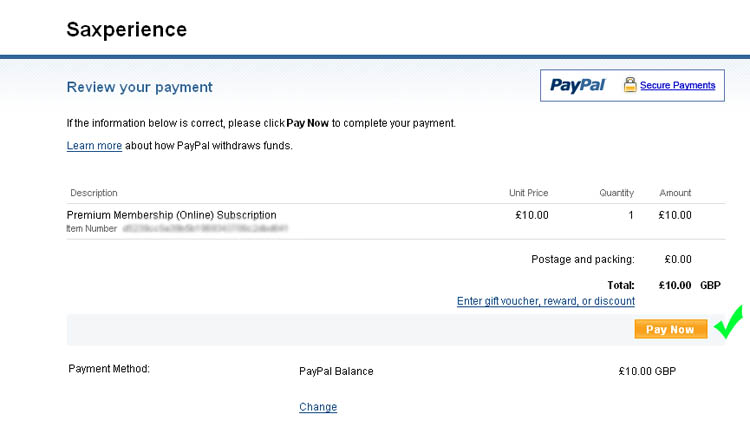Click the Payment Method label
Image resolution: width=750 pixels, height=434 pixels.
(x=108, y=369)
